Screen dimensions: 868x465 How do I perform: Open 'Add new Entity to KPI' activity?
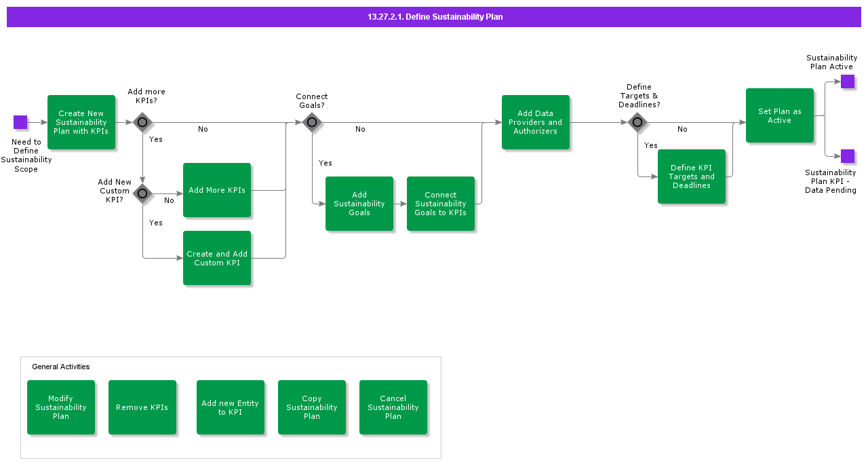[x=231, y=407]
